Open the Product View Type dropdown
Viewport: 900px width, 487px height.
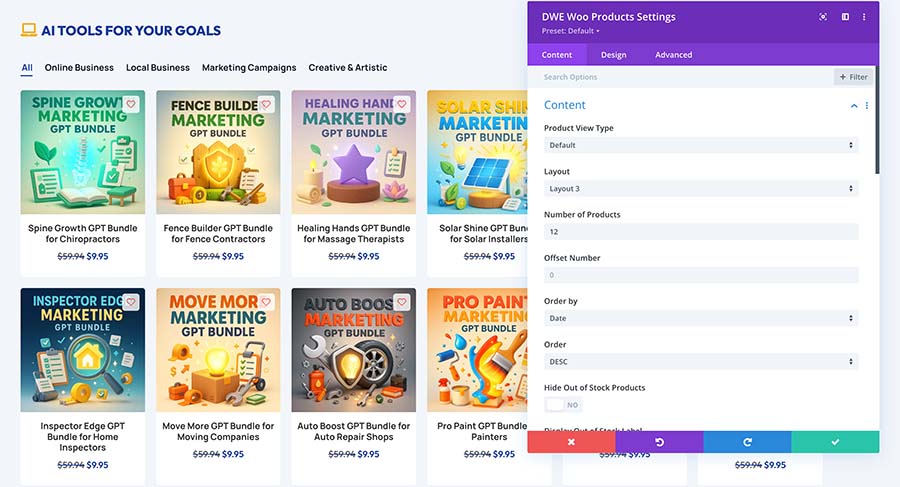click(700, 145)
